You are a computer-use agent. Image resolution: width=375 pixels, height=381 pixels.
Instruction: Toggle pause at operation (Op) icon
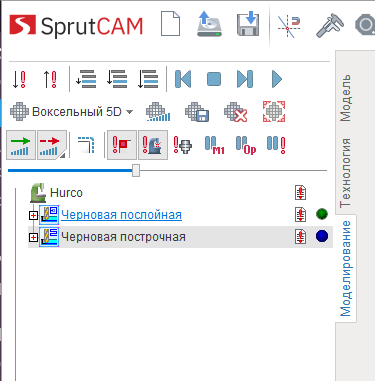click(246, 145)
